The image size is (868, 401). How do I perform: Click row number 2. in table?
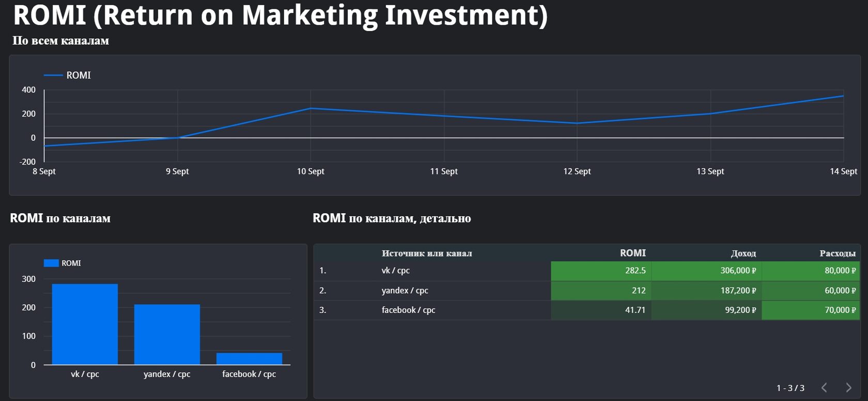[323, 291]
